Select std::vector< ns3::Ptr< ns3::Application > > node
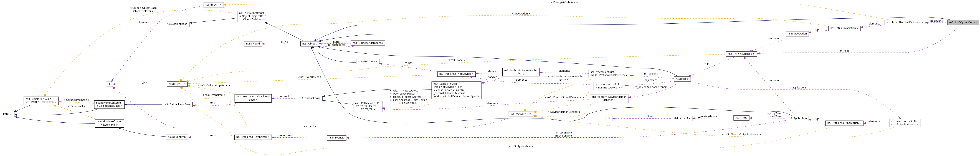 click(x=905, y=123)
